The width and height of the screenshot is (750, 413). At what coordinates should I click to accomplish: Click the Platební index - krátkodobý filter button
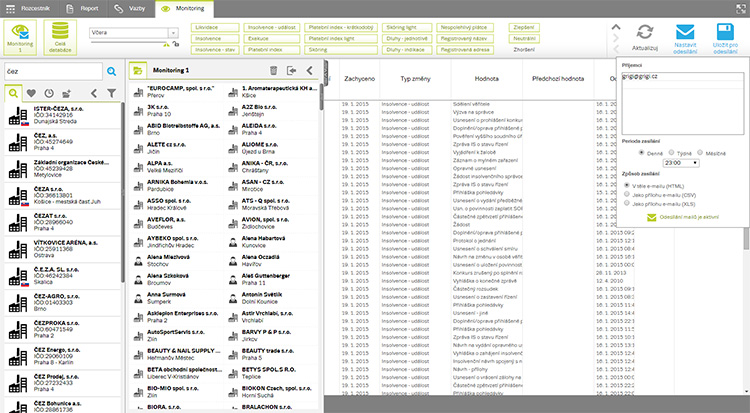click(341, 28)
